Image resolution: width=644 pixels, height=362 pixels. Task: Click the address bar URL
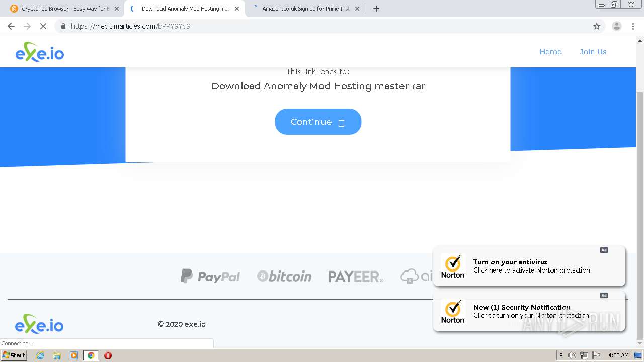[x=131, y=26]
